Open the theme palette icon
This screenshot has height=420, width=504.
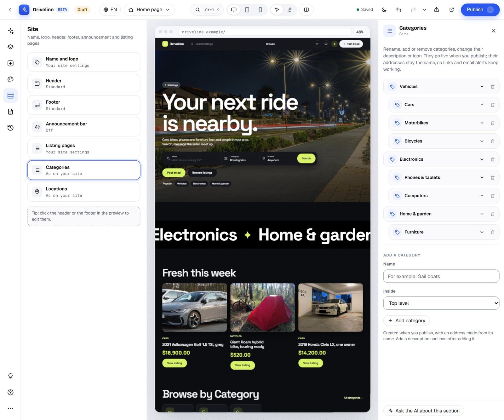[x=10, y=79]
